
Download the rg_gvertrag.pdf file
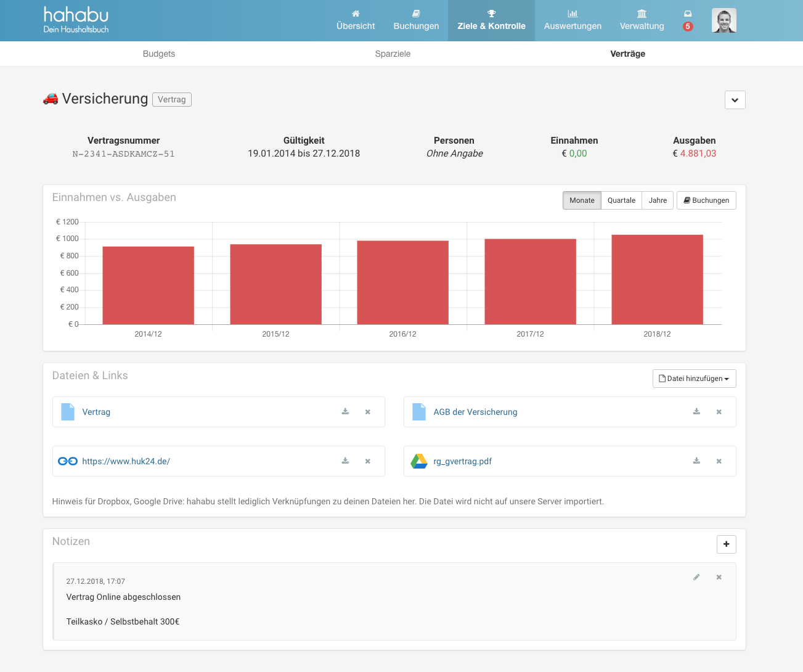[x=696, y=461]
